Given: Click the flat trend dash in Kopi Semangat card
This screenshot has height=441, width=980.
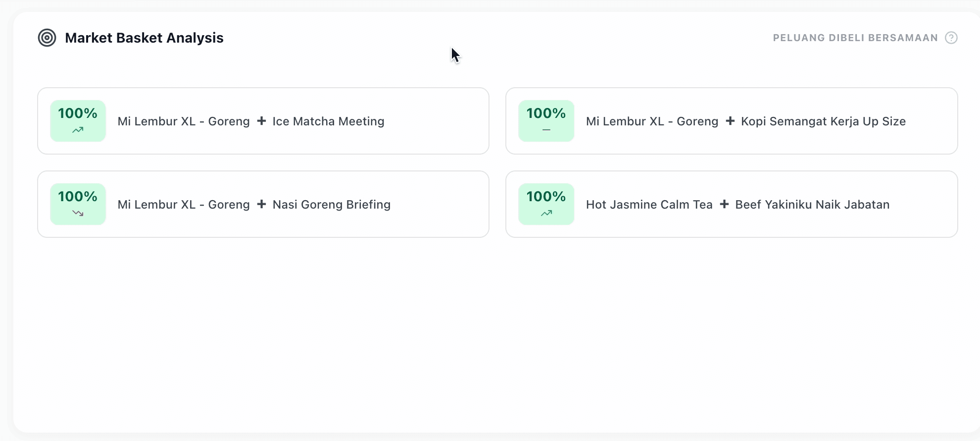Looking at the screenshot, I should [x=546, y=130].
